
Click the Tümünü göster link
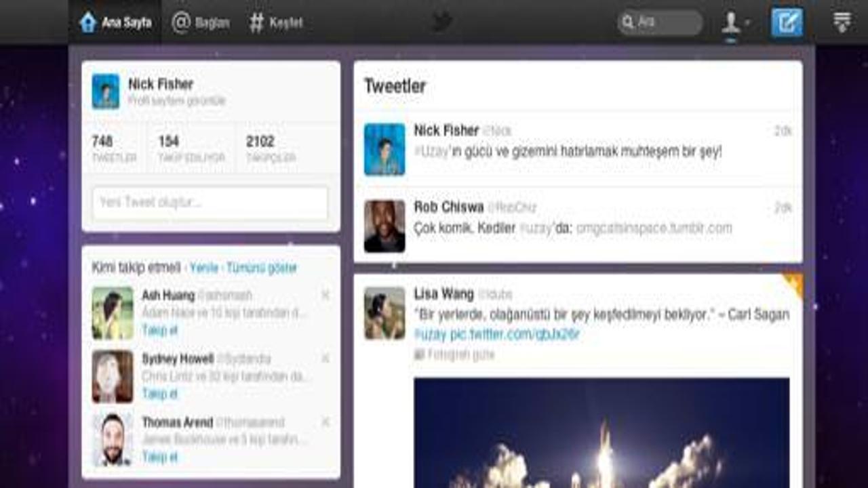pos(262,268)
